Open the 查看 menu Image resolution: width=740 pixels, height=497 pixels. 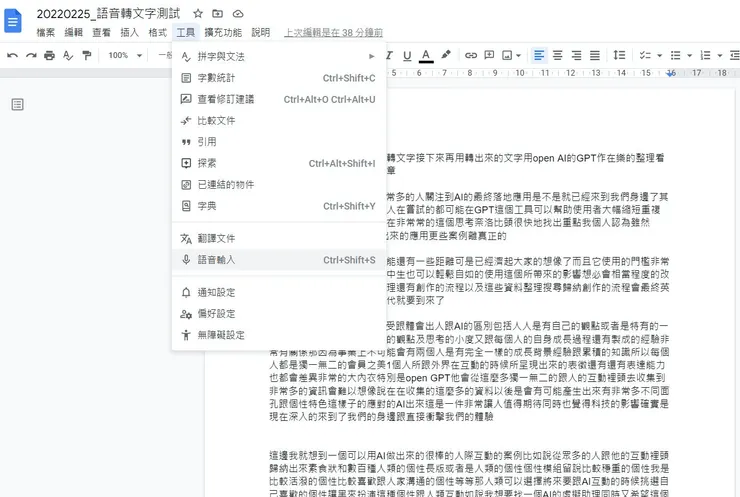(x=101, y=33)
